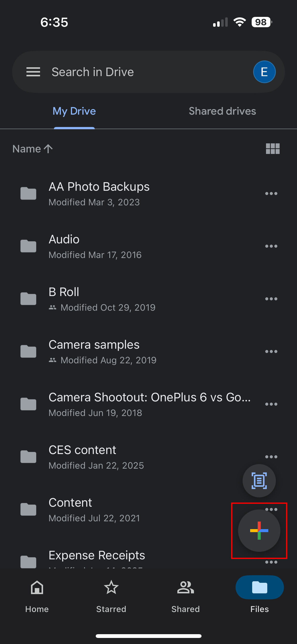Switch to the Shared drives tab
This screenshot has height=644, width=297.
[222, 111]
